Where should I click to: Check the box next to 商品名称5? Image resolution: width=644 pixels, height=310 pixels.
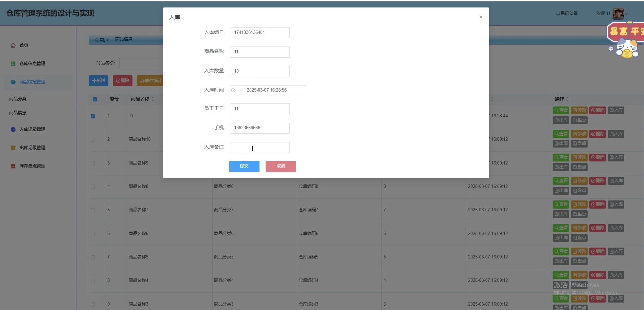coord(93,257)
